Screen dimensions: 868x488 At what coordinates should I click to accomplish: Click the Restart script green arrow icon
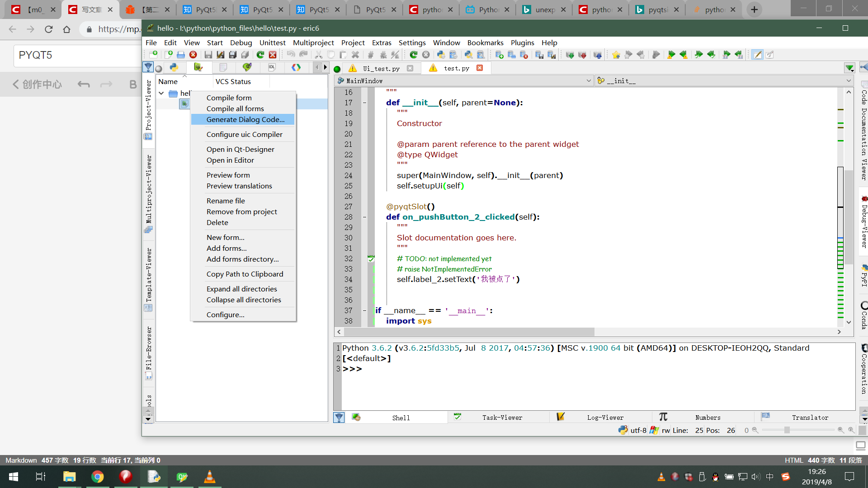[x=413, y=55]
